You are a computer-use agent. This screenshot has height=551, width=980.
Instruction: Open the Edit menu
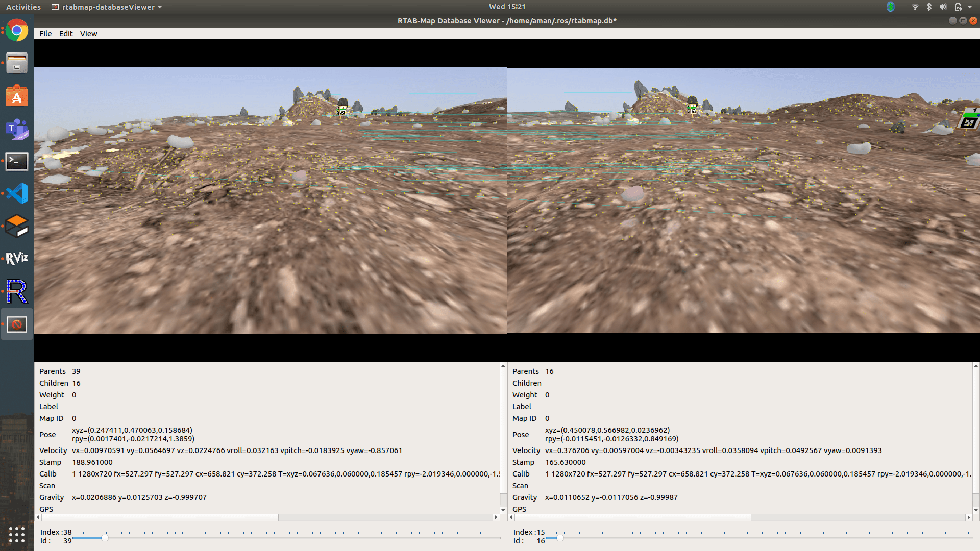click(66, 34)
